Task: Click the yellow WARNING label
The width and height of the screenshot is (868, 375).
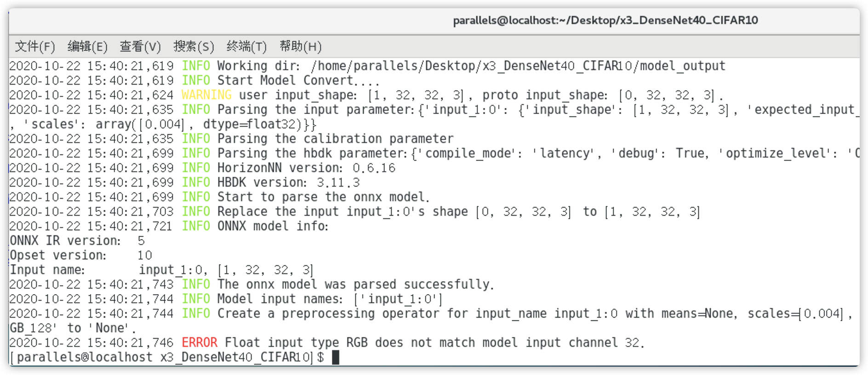Action: tap(206, 95)
